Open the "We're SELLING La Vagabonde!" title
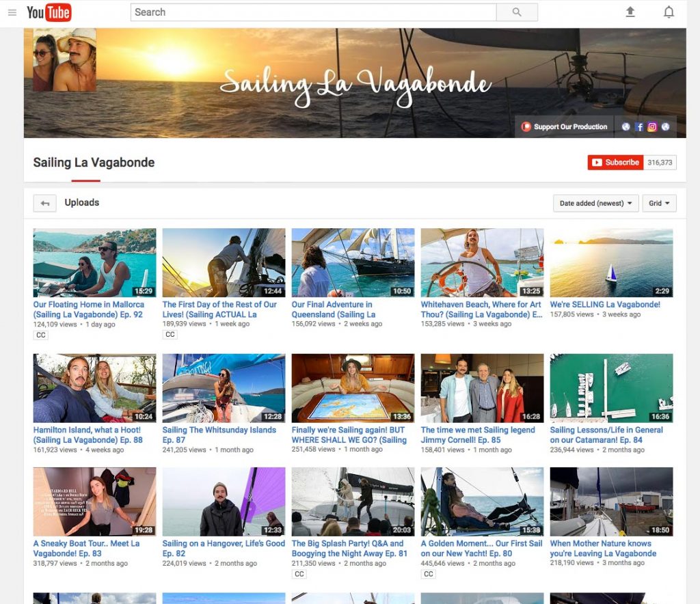Viewport: 700px width, 604px height. click(x=605, y=305)
